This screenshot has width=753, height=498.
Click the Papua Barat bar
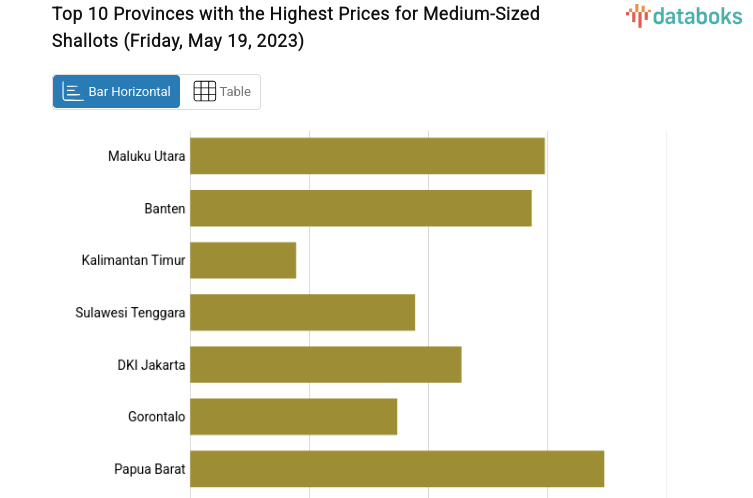click(x=397, y=468)
